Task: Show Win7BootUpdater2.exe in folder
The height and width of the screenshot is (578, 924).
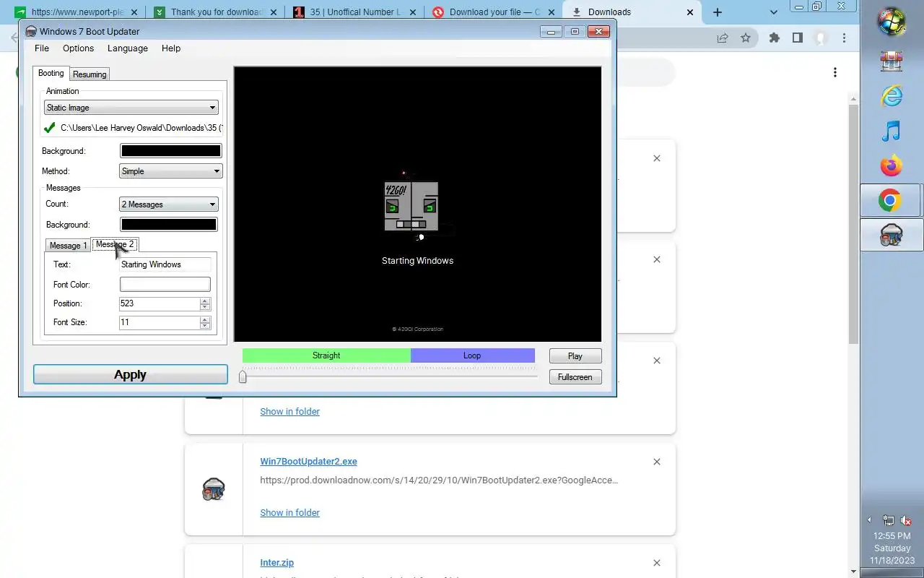Action: point(289,512)
